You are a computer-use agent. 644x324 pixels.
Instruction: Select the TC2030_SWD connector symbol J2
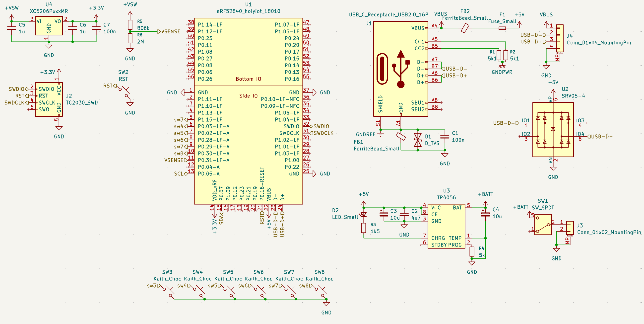[x=49, y=99]
